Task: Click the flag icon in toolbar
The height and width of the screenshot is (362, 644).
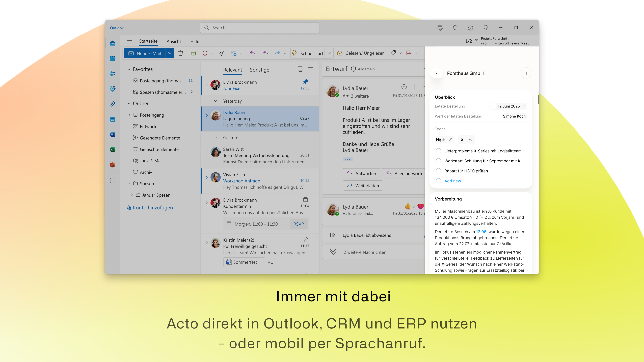Action: [x=409, y=53]
